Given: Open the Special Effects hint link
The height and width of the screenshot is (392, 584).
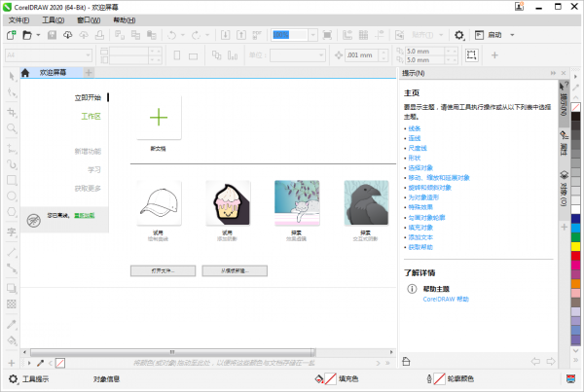Looking at the screenshot, I should click(x=420, y=207).
